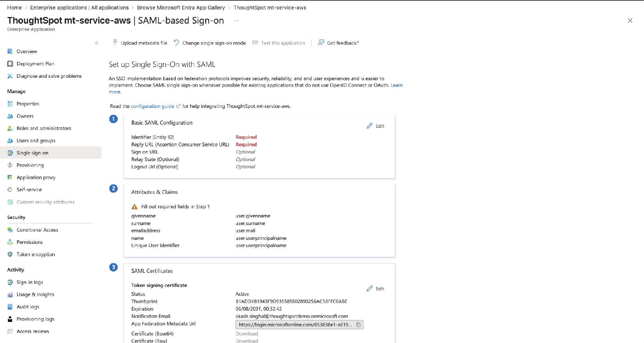Screen dimensions: 644x343
Task: Click the certificate Thumbprint value
Action: 291,301
